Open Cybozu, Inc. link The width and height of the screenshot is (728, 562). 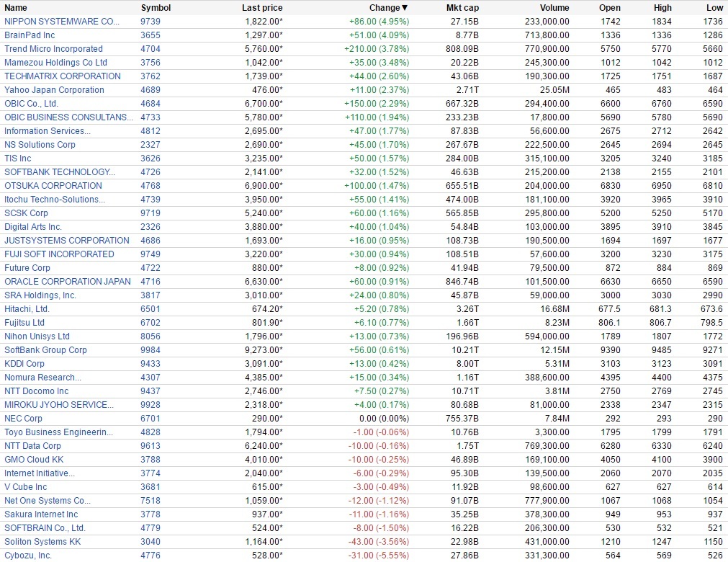tap(28, 556)
